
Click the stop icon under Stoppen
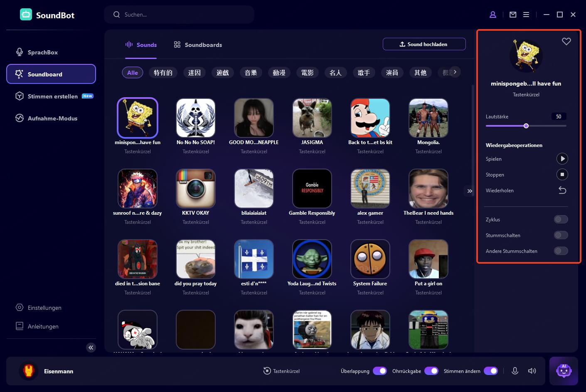[x=562, y=174]
